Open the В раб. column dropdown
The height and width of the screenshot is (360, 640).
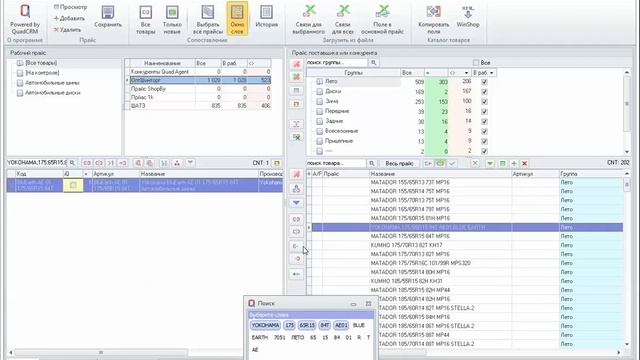pos(491,73)
